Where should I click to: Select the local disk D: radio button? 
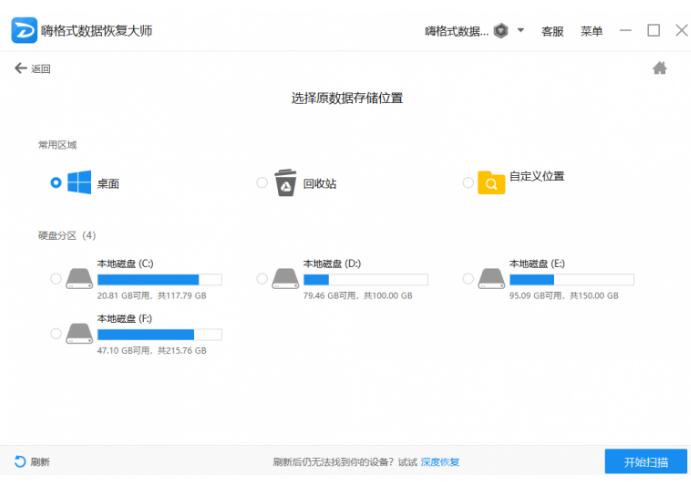262,278
